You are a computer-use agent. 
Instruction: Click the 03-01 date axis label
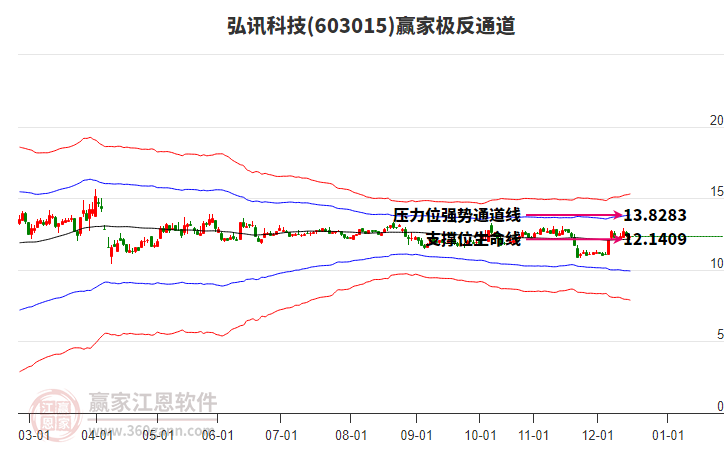tap(34, 436)
